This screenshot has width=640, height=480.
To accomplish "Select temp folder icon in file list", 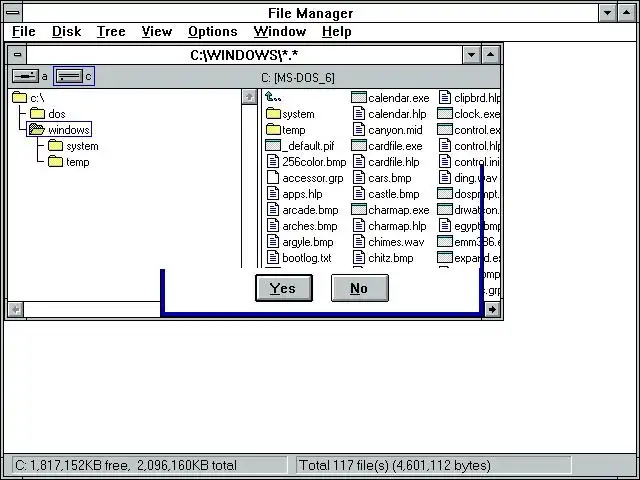I will click(x=273, y=130).
